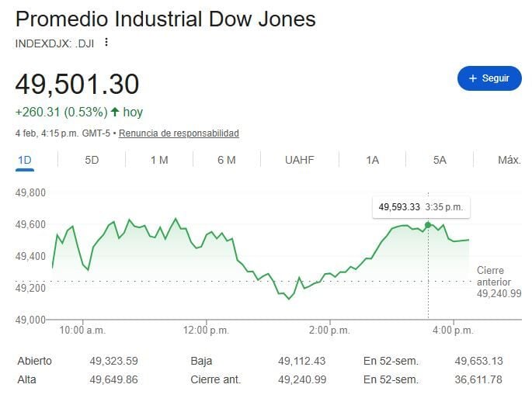The width and height of the screenshot is (532, 405).
Task: Show the 5A five-year chart
Action: pos(440,160)
